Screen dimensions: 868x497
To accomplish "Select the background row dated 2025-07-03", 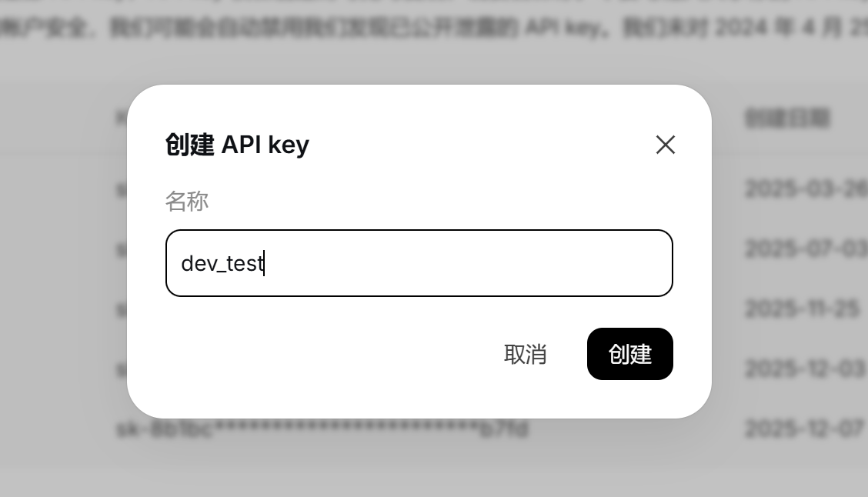I will click(x=806, y=248).
